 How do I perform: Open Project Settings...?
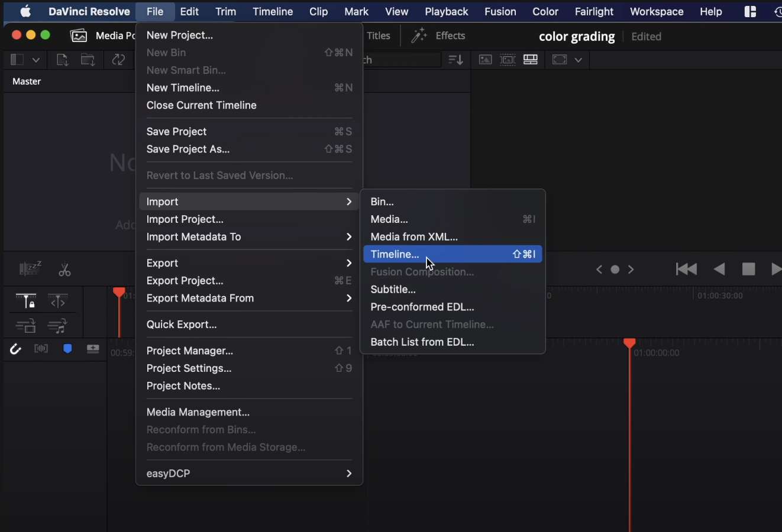pyautogui.click(x=249, y=368)
